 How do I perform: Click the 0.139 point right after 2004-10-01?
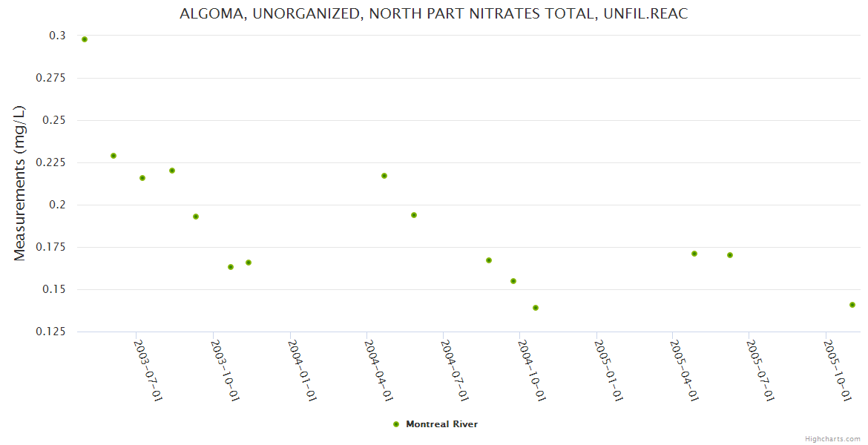(x=536, y=308)
